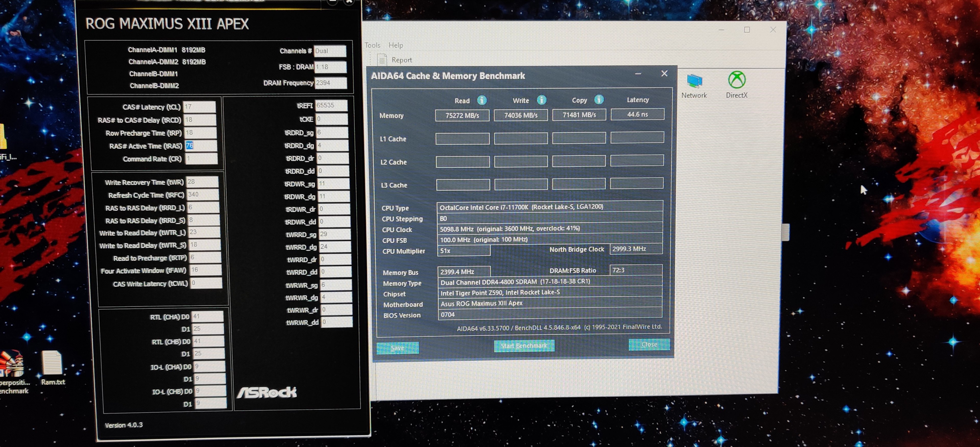The height and width of the screenshot is (447, 980).
Task: Click the Command Rate (CR) field
Action: point(202,159)
